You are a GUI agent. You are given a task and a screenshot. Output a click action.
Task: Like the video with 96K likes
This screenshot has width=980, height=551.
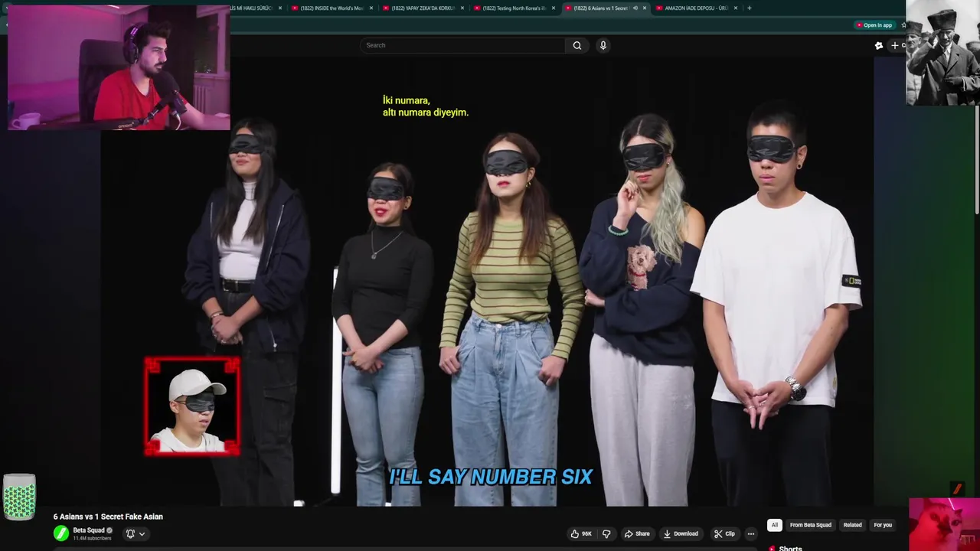582,533
